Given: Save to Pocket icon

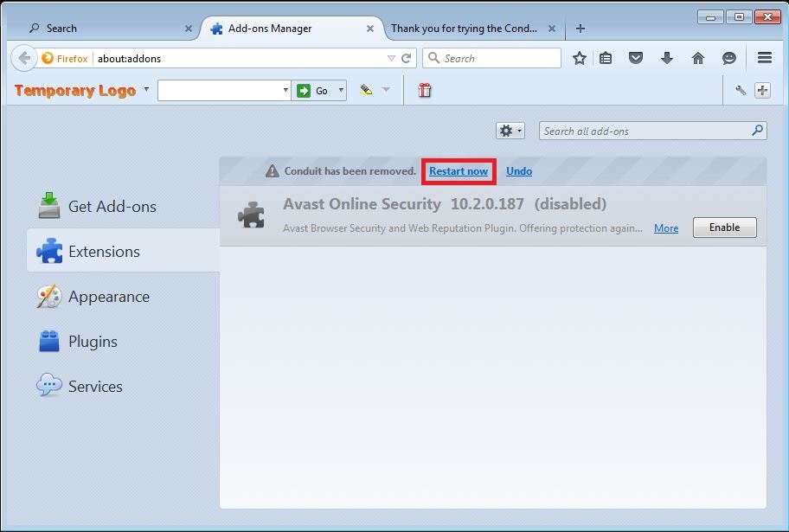Looking at the screenshot, I should [636, 58].
